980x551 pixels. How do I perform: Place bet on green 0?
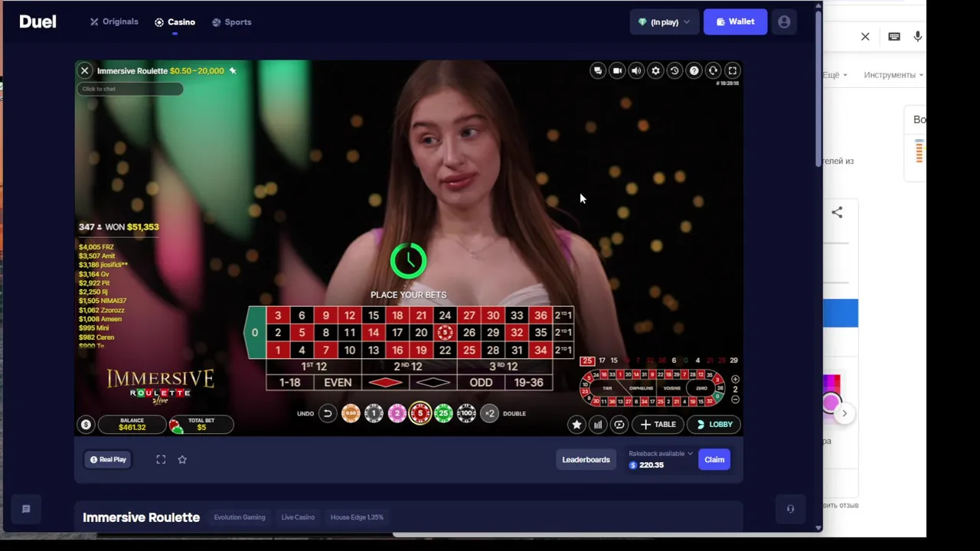[x=254, y=333]
